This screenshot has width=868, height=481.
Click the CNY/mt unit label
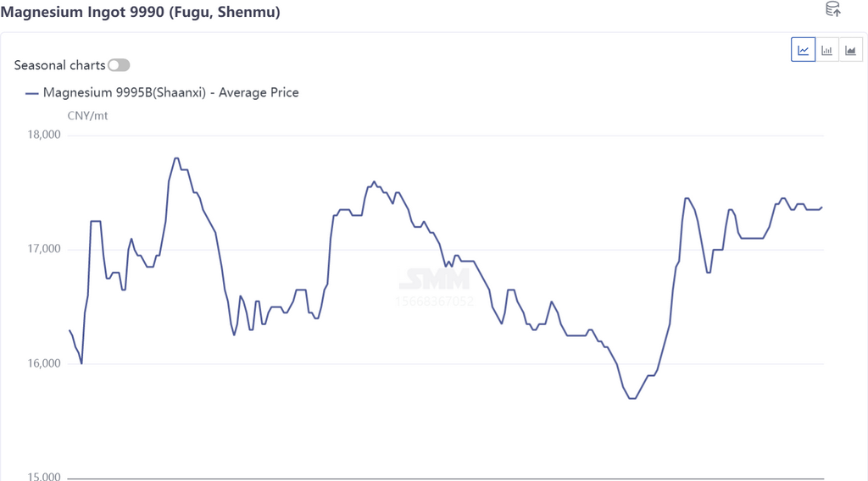[x=87, y=116]
